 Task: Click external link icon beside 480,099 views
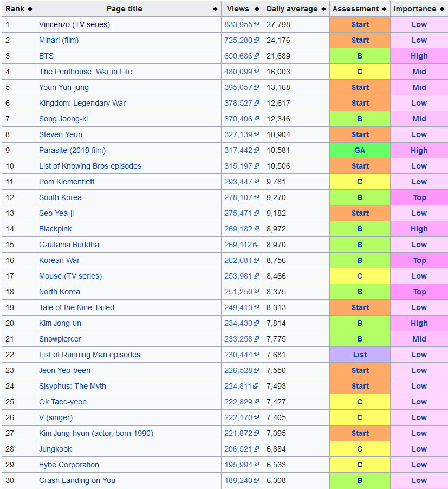[256, 72]
